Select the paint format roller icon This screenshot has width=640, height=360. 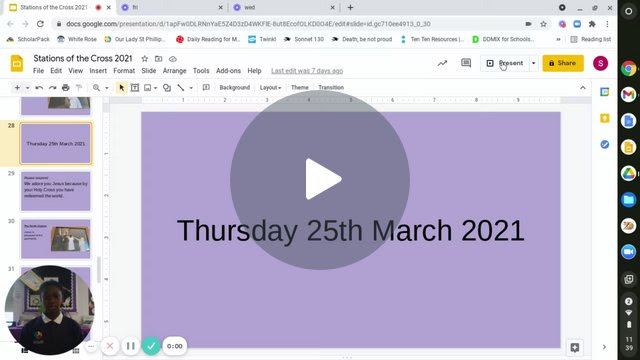79,88
